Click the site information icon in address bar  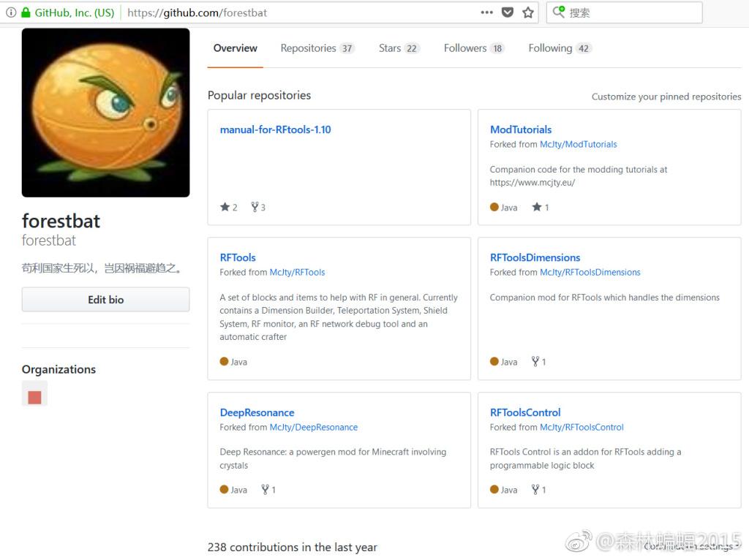pyautogui.click(x=11, y=12)
